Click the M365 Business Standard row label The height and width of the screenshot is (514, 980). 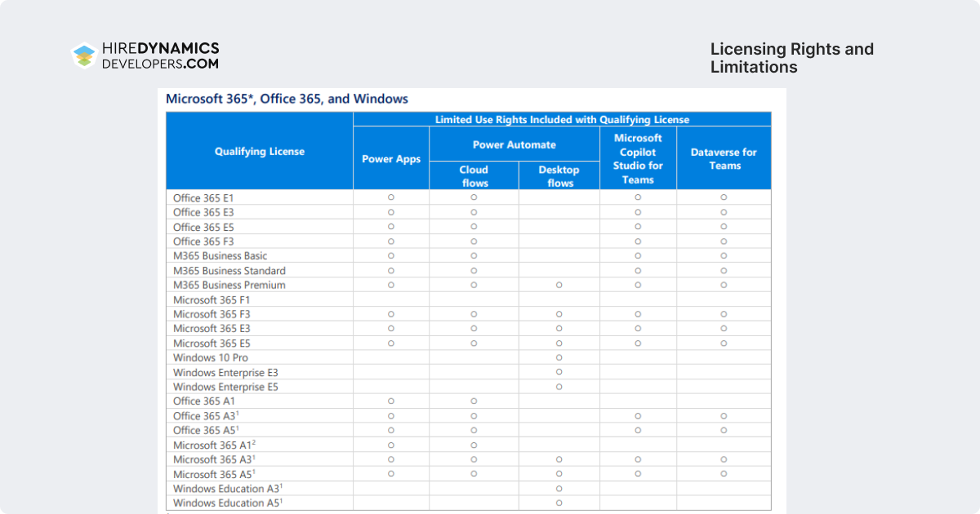point(229,271)
